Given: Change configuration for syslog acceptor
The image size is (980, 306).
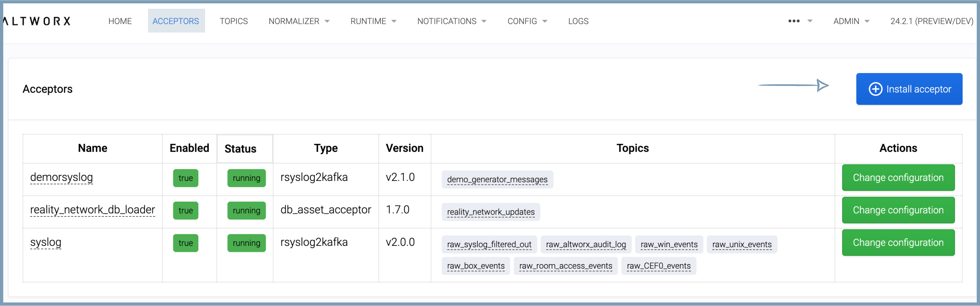Looking at the screenshot, I should point(898,242).
